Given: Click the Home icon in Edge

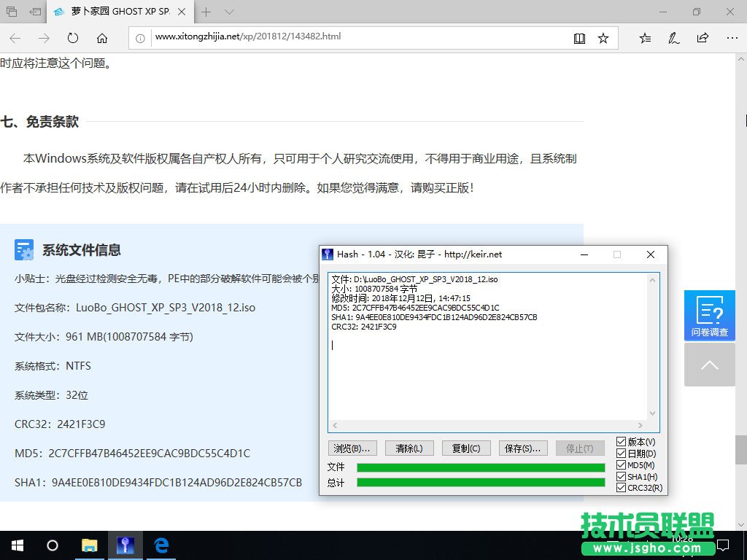Looking at the screenshot, I should (102, 38).
